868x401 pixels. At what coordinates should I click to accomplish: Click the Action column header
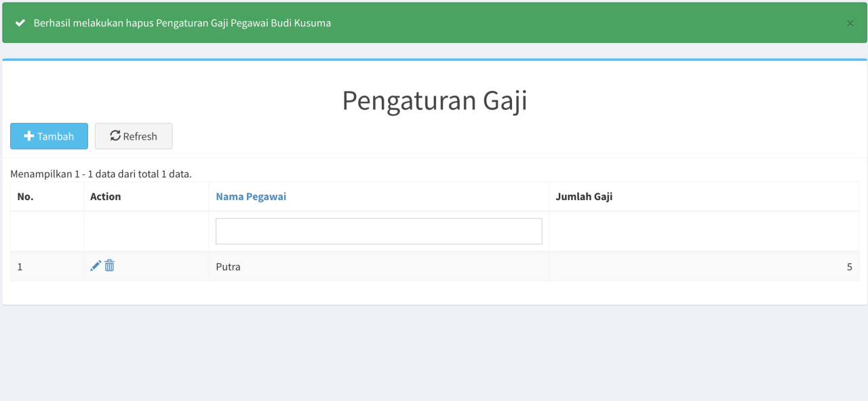[x=105, y=197]
